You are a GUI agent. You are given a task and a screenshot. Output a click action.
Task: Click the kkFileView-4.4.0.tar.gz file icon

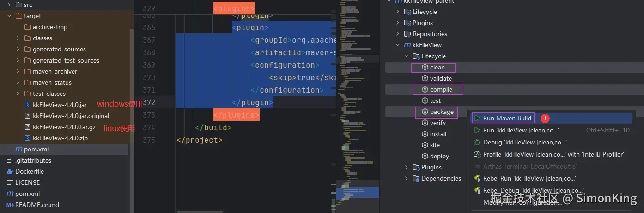(x=27, y=127)
